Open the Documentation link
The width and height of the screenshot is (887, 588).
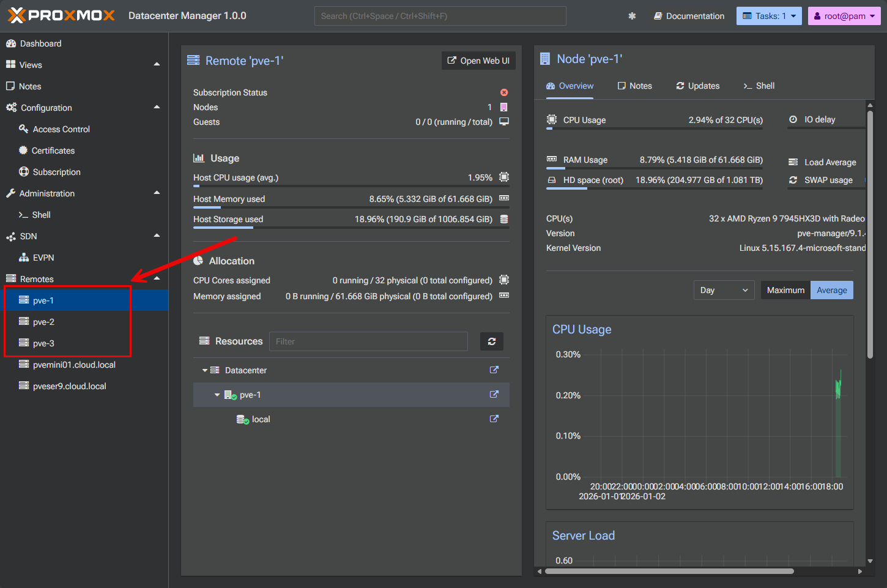point(689,16)
